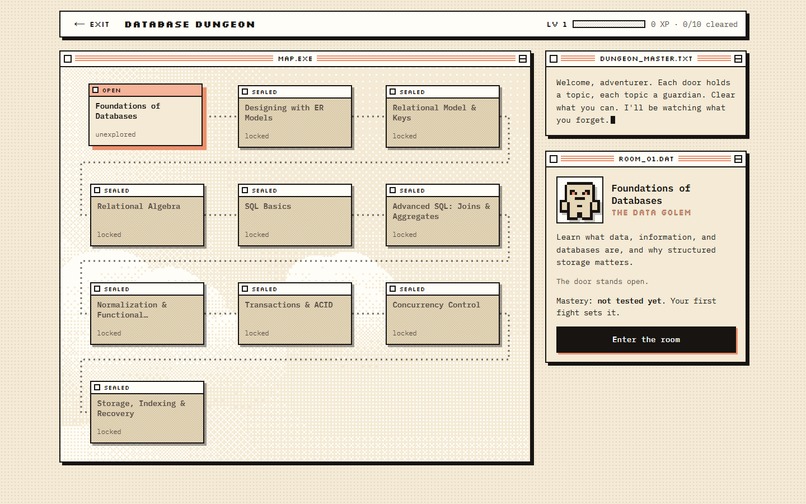The width and height of the screenshot is (806, 504).
Task: Click the sealed icon on Concurrency Control
Action: tap(393, 289)
